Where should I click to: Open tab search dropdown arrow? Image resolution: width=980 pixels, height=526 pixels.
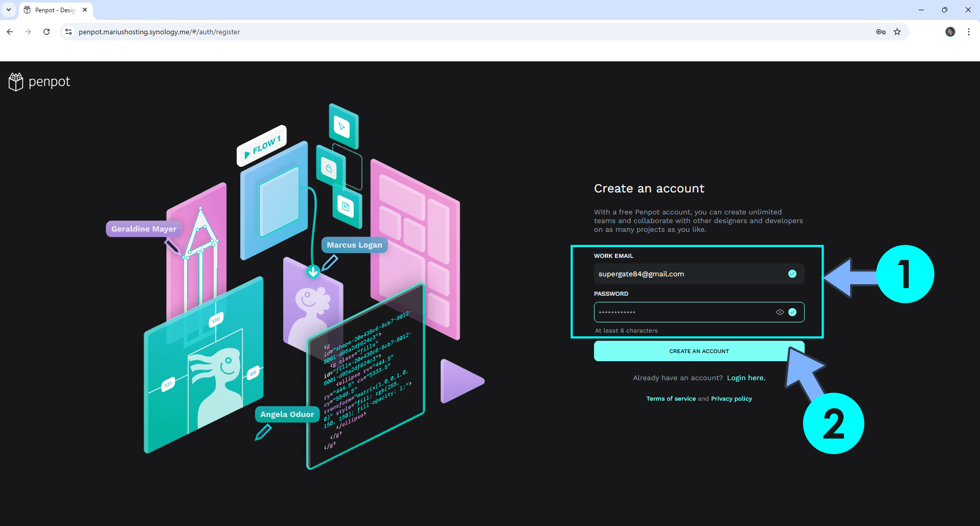(x=9, y=10)
